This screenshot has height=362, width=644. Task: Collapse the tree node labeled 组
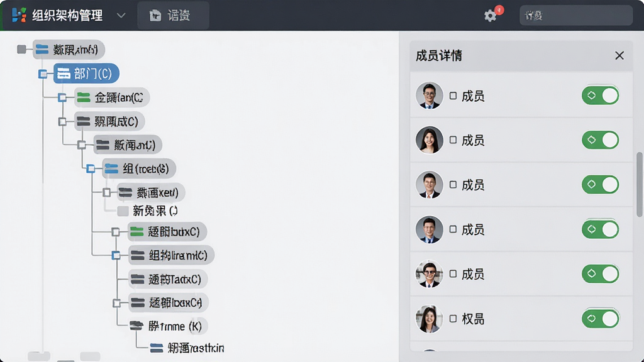pos(91,168)
